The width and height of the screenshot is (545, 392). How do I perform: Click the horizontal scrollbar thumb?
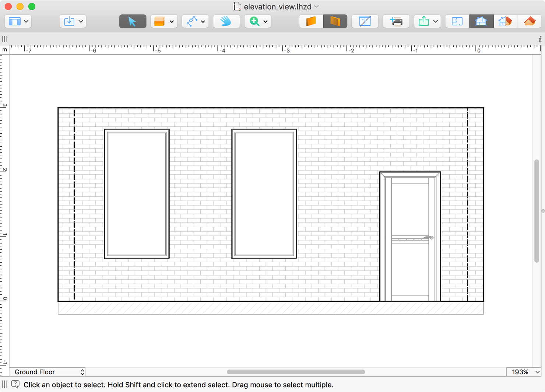coord(296,372)
